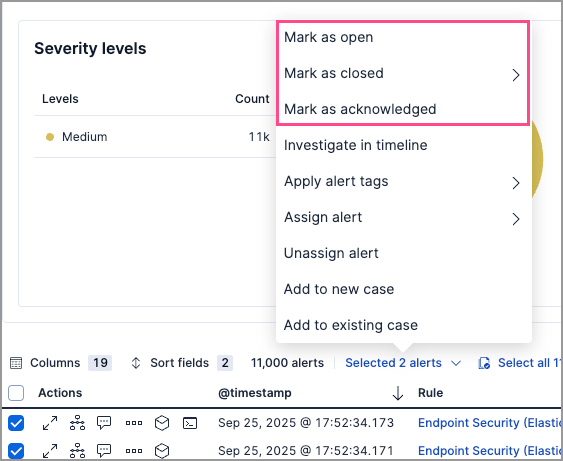Investigate in timeline cube icon, 17:52:34.173 row
Screen dimensions: 563x461
pyautogui.click(x=162, y=423)
